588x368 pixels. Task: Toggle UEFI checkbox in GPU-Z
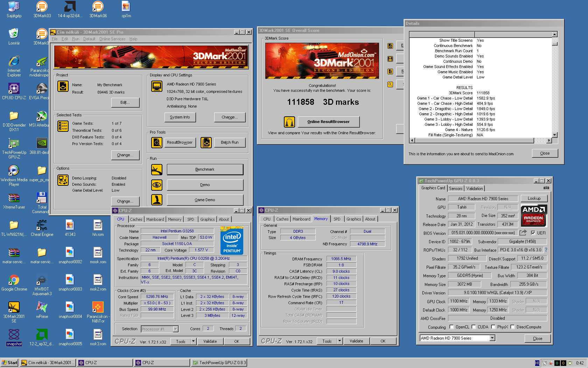pos(533,233)
